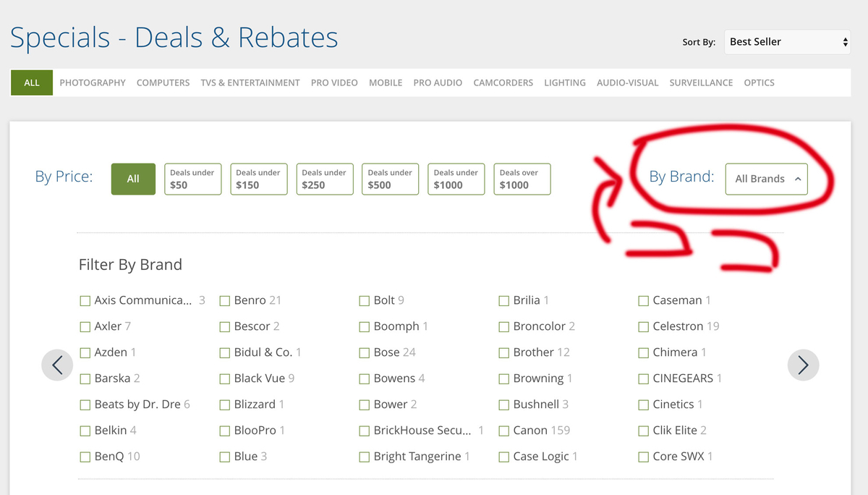
Task: Check the Axis Communications brand checkbox
Action: 85,300
